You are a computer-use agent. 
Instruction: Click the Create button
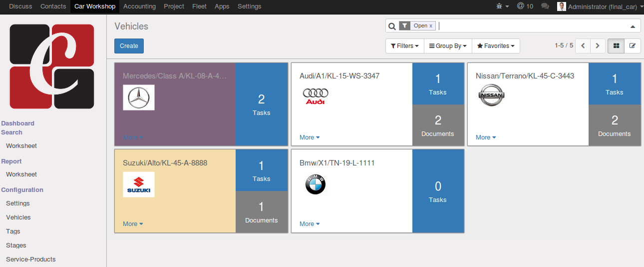coord(129,46)
